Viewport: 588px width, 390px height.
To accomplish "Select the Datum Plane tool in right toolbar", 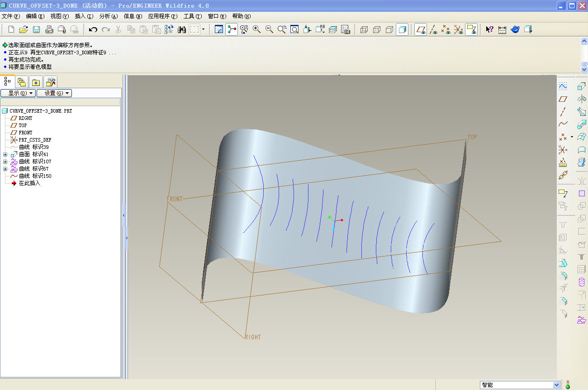I will pyautogui.click(x=563, y=99).
